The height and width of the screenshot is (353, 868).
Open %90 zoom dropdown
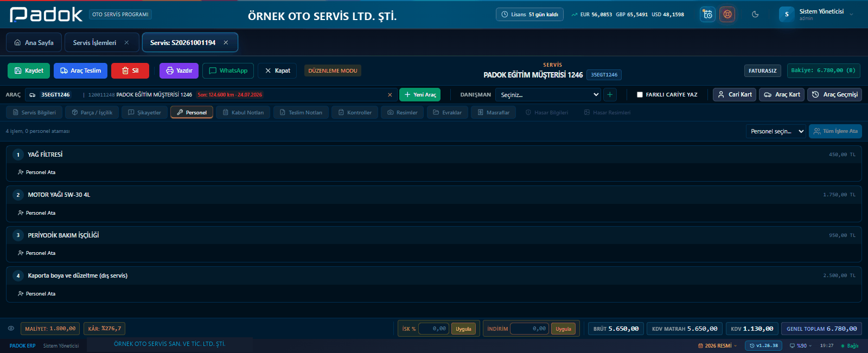click(801, 345)
